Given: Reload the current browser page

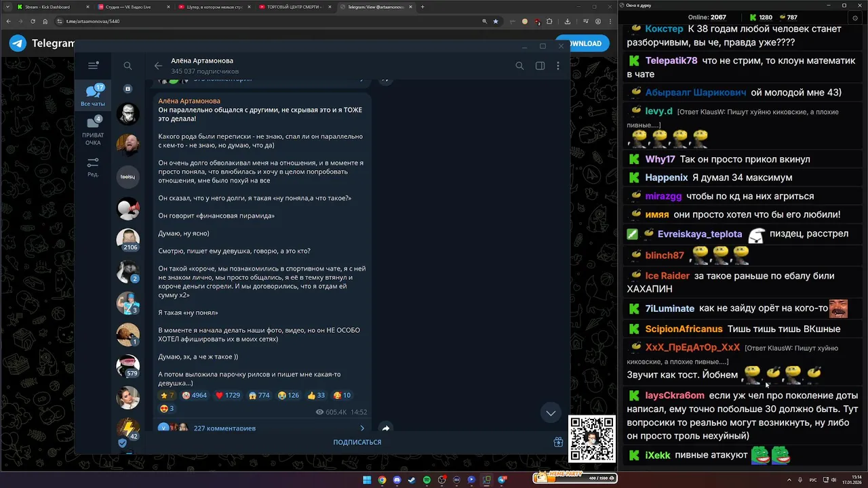Looking at the screenshot, I should point(33,21).
